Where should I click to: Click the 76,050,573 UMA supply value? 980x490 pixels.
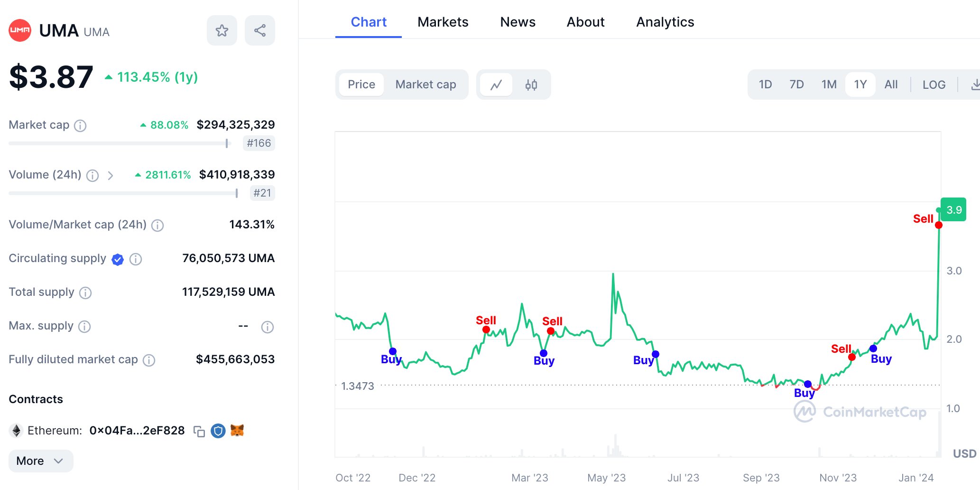coord(228,258)
